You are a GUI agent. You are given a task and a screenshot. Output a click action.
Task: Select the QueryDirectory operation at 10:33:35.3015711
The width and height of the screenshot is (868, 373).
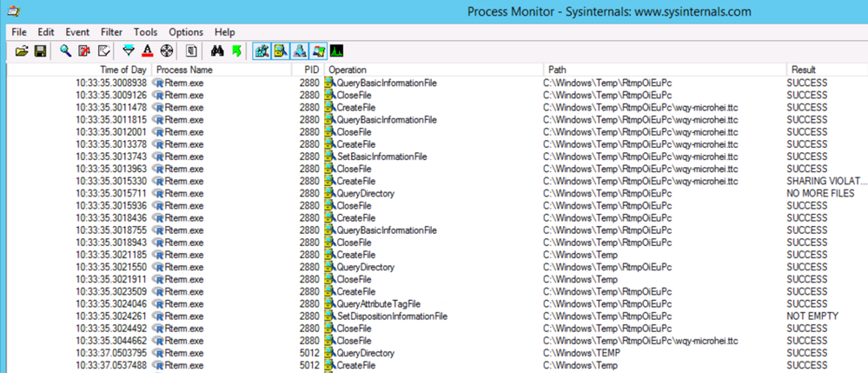point(365,193)
